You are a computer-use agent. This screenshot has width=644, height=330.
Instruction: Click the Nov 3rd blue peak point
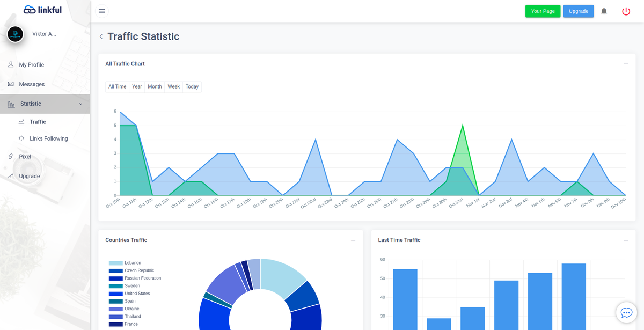coord(511,140)
